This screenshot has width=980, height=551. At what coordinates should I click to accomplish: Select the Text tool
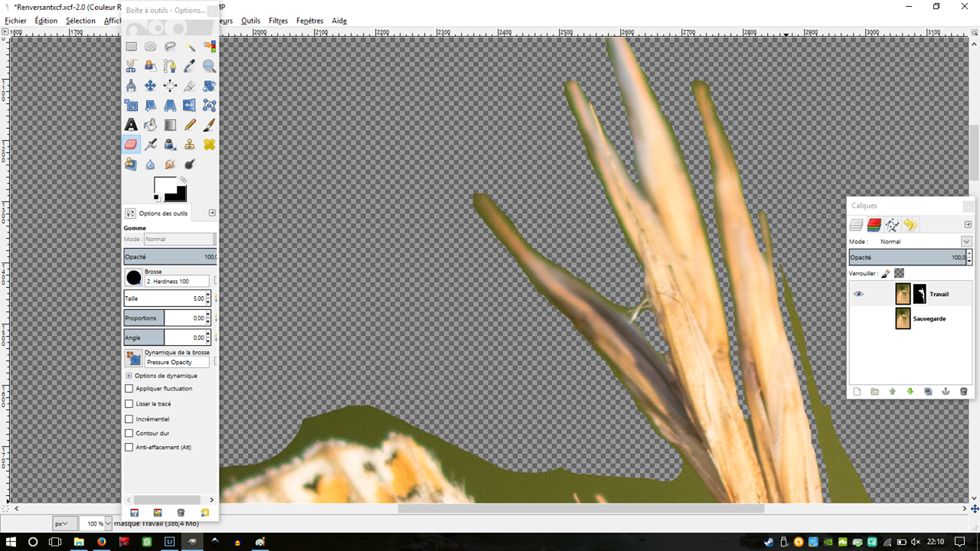tap(131, 125)
